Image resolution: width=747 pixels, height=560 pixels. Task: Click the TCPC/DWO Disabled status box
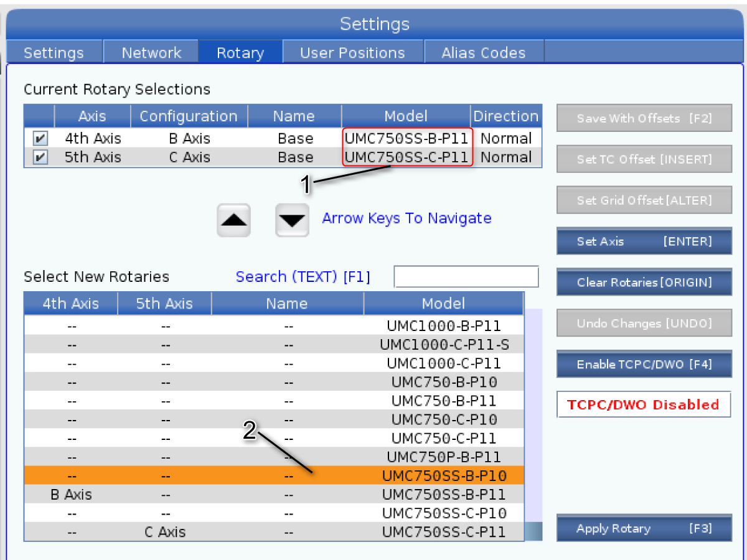click(644, 404)
